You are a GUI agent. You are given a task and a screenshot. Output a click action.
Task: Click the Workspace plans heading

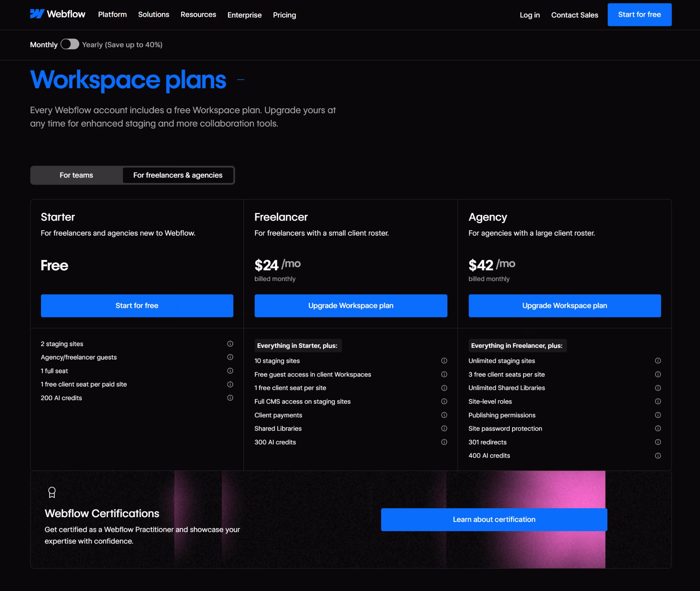point(128,80)
